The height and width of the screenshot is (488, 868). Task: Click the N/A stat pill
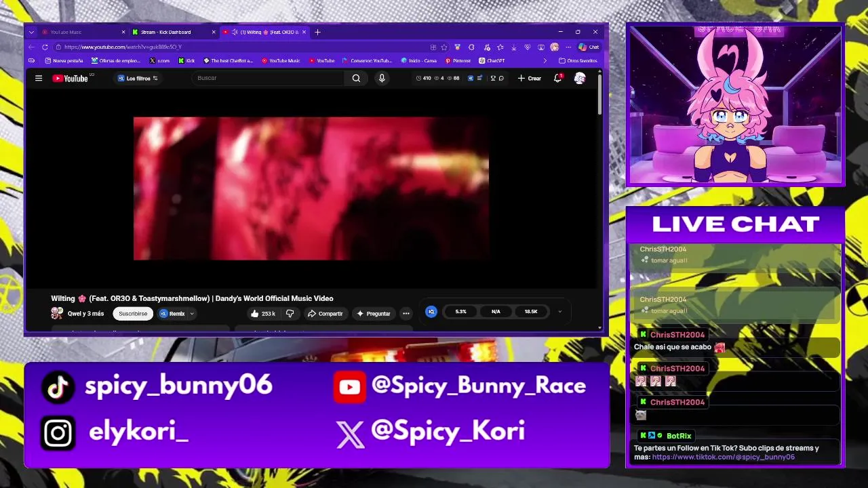coord(496,312)
